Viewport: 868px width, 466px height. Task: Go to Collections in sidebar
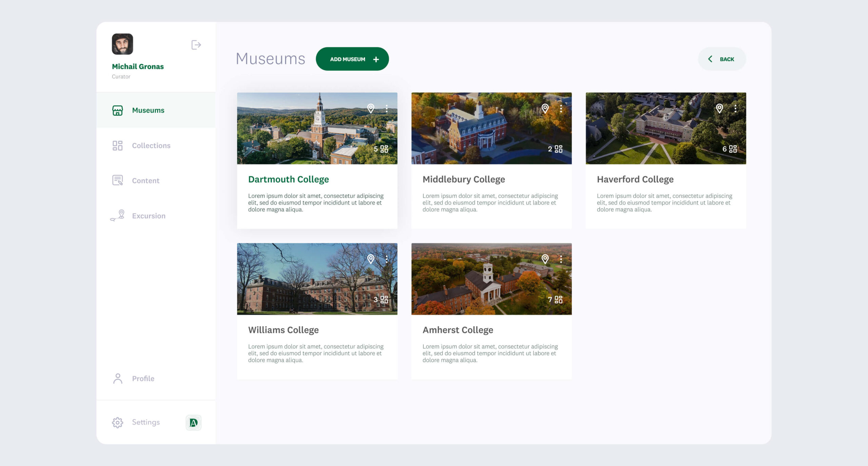(151, 146)
